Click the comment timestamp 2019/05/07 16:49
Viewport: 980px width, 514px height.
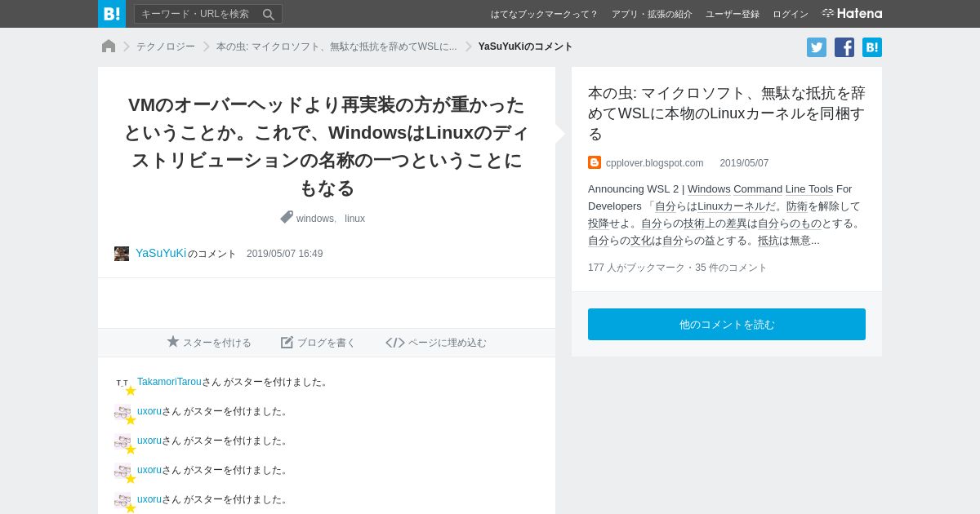point(285,254)
